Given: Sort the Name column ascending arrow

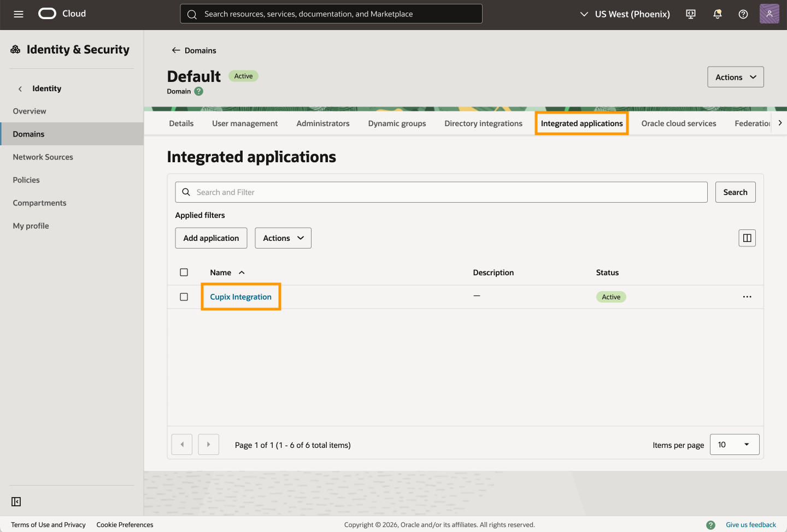Looking at the screenshot, I should click(242, 273).
